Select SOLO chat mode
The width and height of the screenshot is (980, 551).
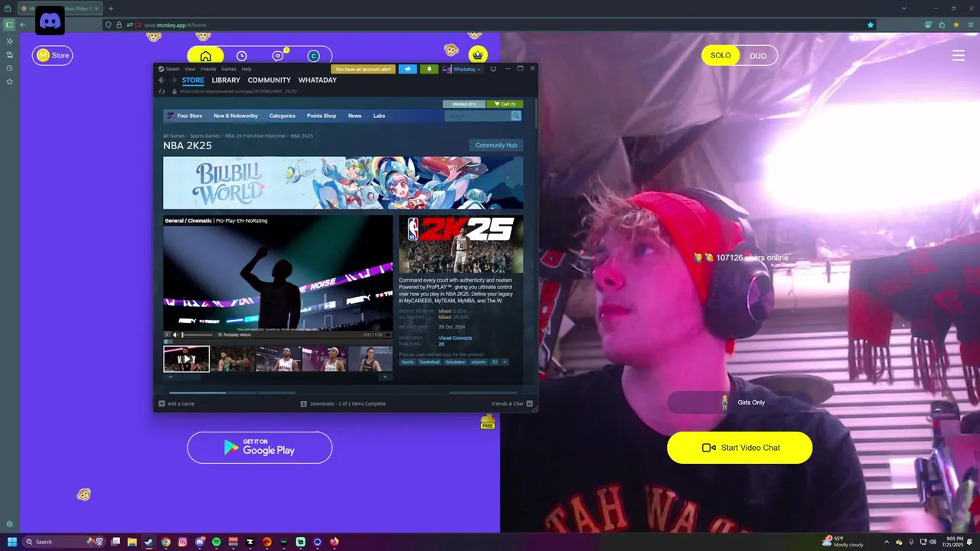point(720,55)
